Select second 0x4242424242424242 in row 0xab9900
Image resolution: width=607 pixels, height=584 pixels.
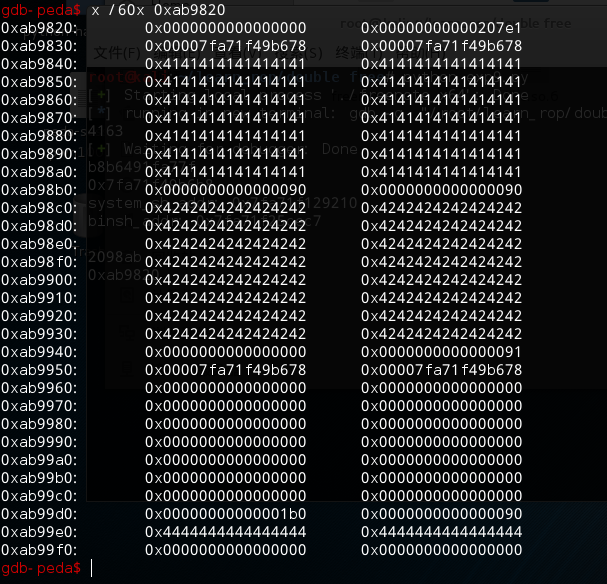441,280
